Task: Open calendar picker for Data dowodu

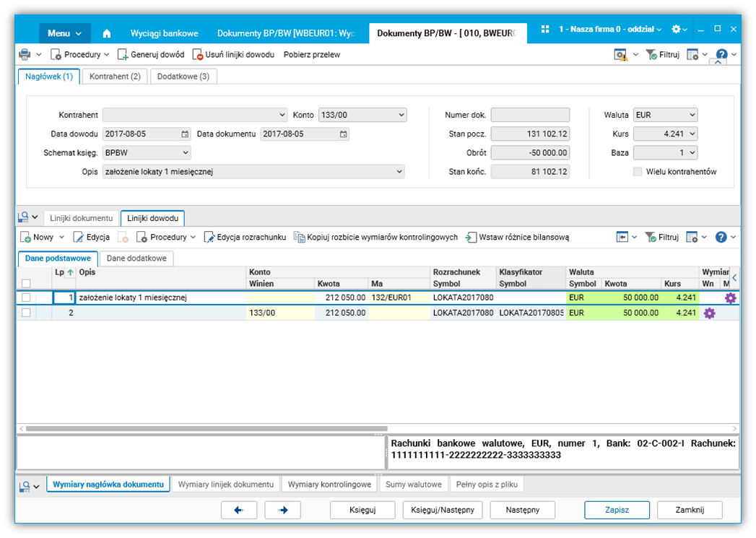Action: 185,134
